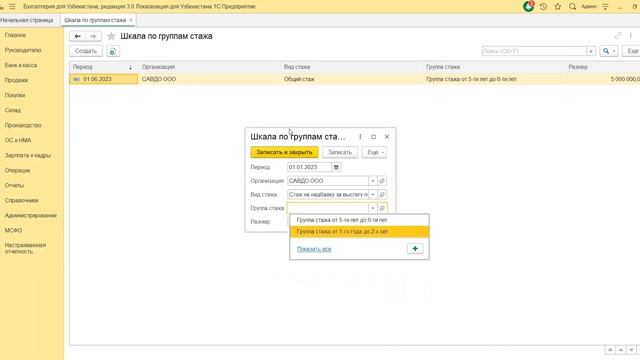Click the Размер column header
Screen dimensions: 640x360
(603, 67)
